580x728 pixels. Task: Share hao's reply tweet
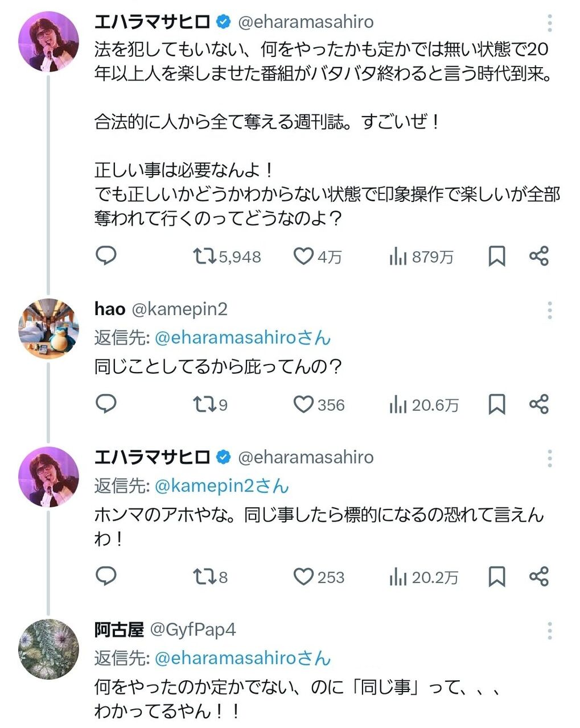[538, 404]
